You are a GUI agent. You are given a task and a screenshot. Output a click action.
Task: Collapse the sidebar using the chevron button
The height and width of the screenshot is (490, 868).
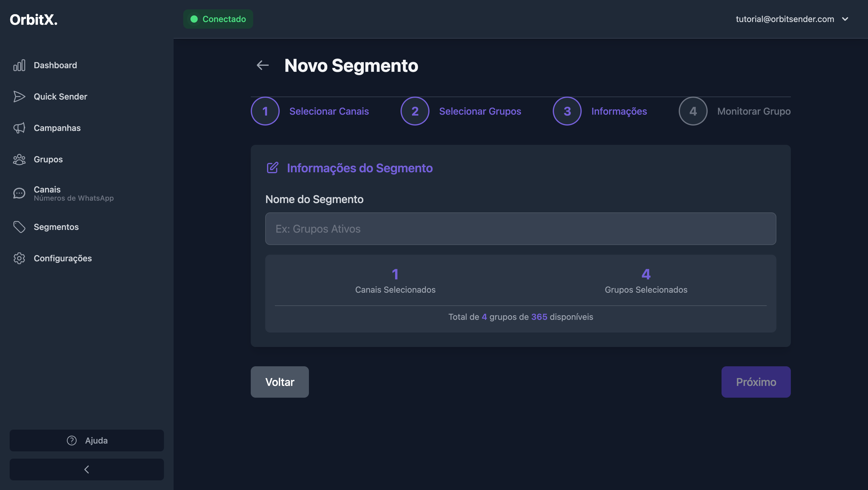[86, 469]
